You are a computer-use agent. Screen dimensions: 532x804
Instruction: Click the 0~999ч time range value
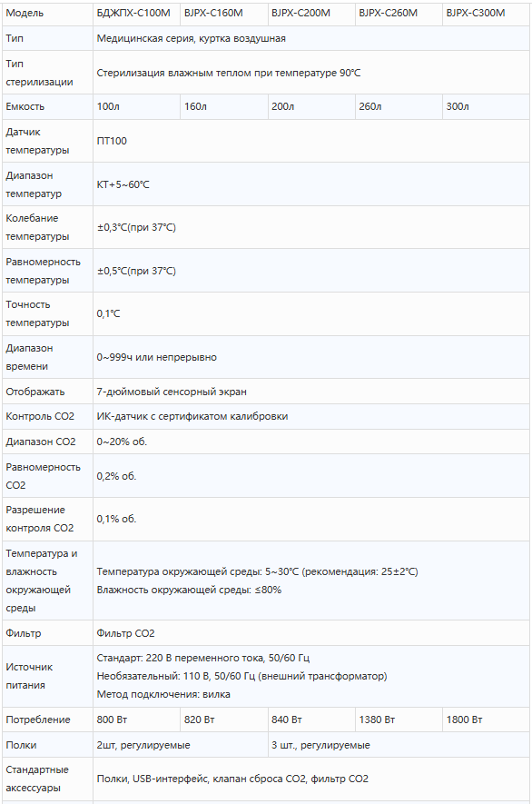[157, 357]
